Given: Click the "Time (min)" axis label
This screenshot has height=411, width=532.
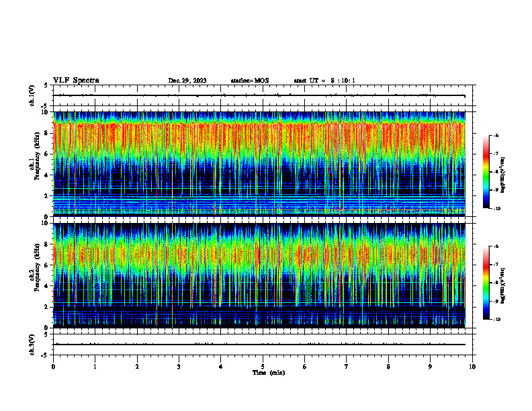Looking at the screenshot, I should coord(269,373).
